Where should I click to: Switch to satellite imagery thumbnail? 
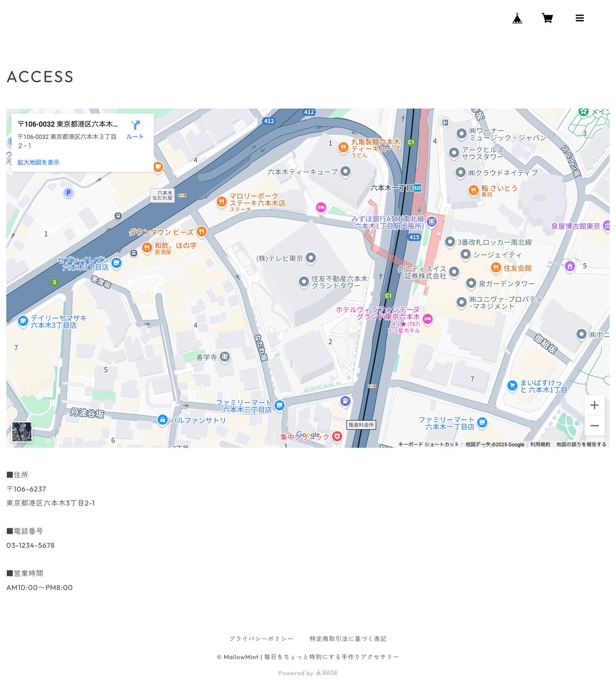tap(22, 432)
